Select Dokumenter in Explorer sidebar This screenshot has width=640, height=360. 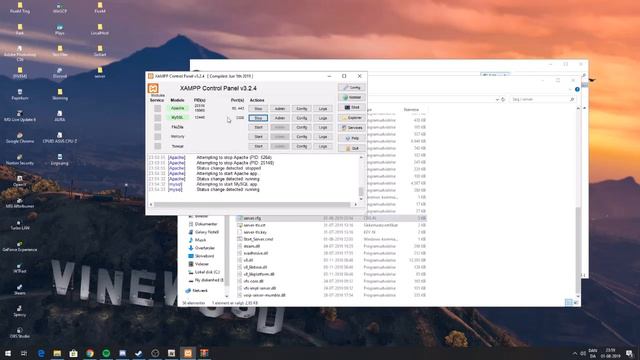click(x=203, y=224)
